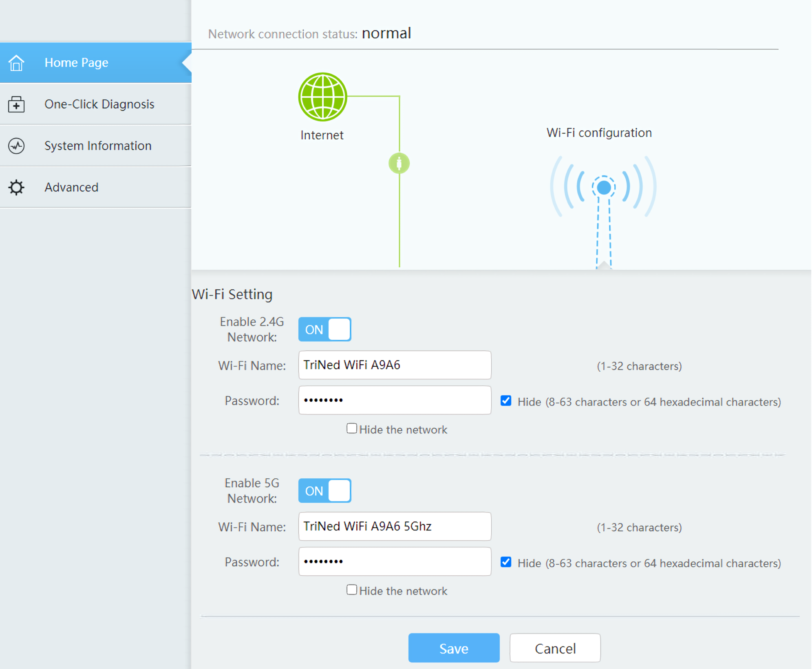
Task: Check Hide the network for 5G
Action: click(352, 590)
